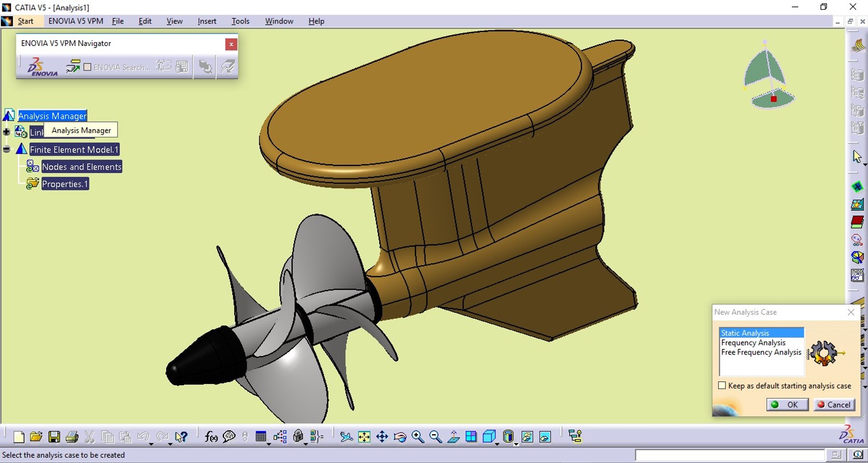Click the Zoom Out magnifier

[435, 437]
